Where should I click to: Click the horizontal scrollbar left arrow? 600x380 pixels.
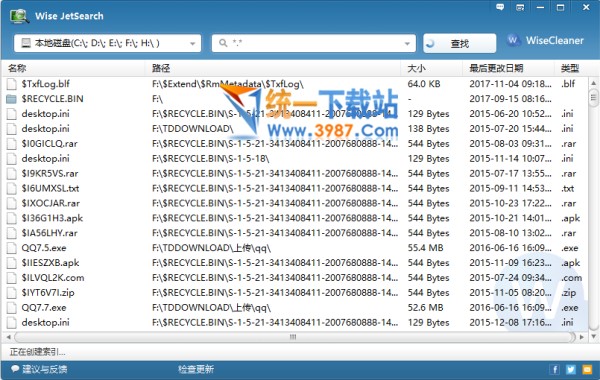pos(8,337)
